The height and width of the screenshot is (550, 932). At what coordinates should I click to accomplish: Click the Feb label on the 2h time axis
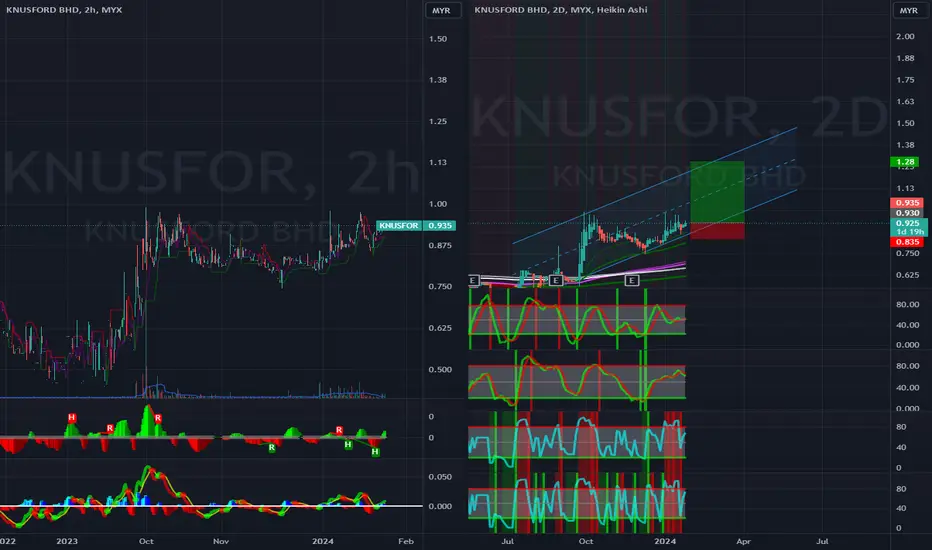(x=405, y=541)
